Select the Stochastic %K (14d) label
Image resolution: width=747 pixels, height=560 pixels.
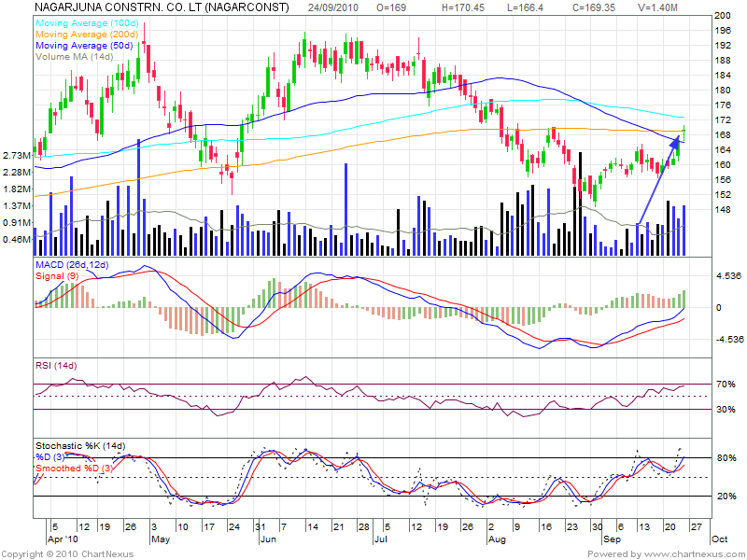[79, 446]
